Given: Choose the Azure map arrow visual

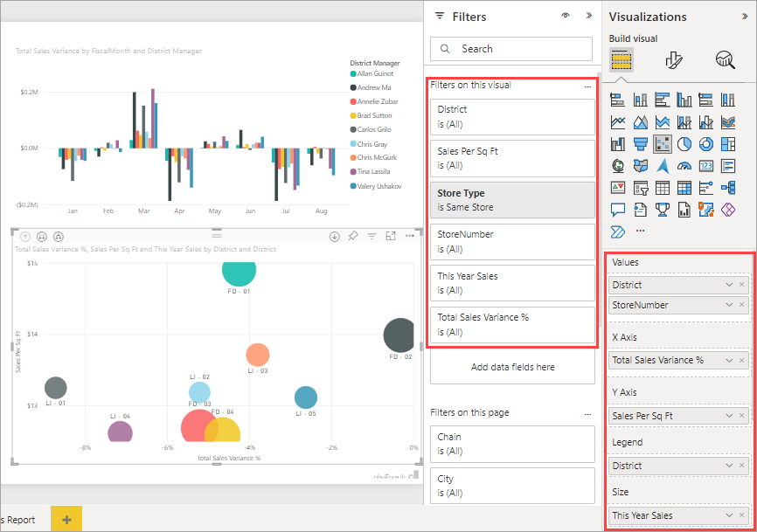Looking at the screenshot, I should click(663, 166).
